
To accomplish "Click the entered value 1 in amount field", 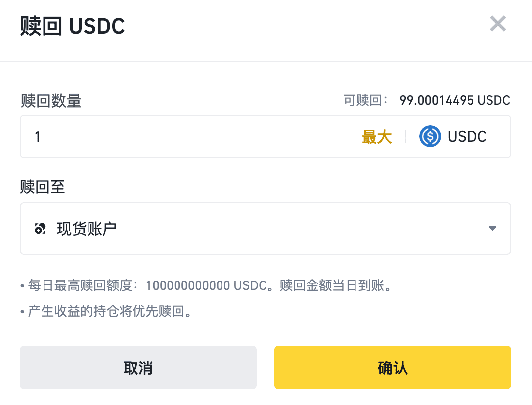I will pos(38,137).
